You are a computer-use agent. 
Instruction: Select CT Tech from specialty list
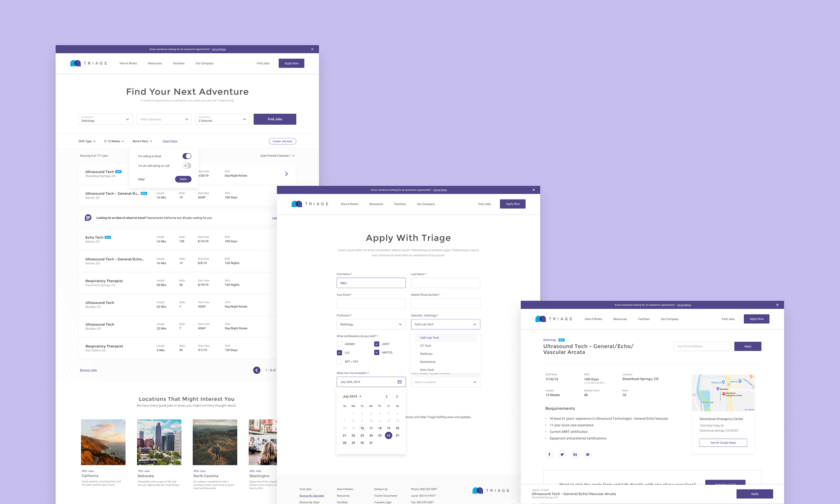426,346
